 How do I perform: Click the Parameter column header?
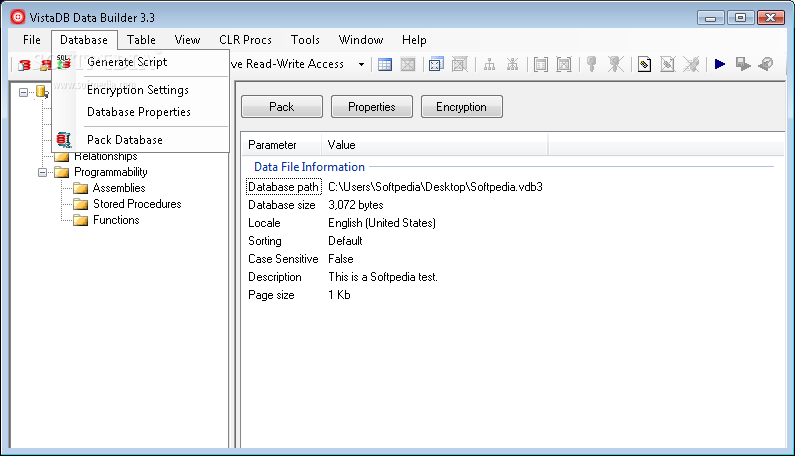pos(281,145)
